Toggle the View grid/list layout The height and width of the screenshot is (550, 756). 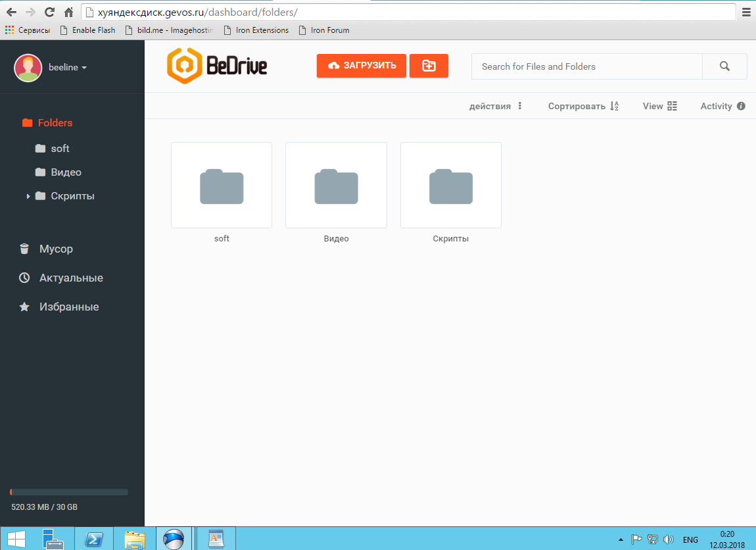click(x=660, y=106)
